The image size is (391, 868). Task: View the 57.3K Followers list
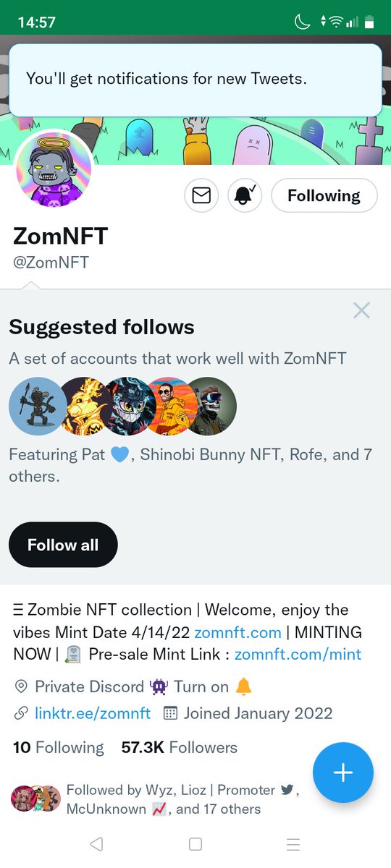coord(180,747)
